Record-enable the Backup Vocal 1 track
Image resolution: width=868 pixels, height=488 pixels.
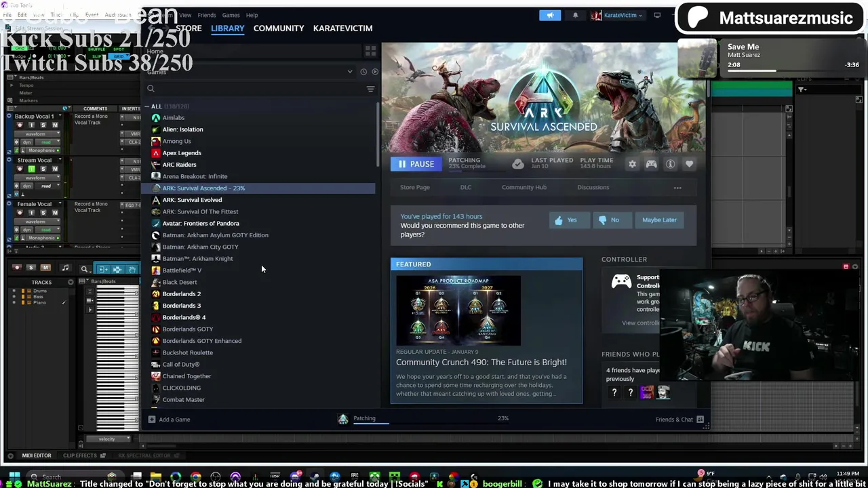[19, 125]
